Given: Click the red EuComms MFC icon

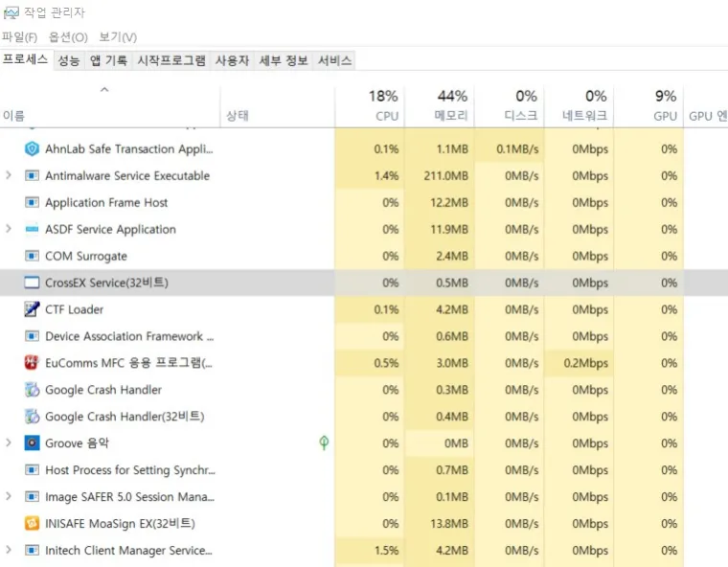Looking at the screenshot, I should pos(32,363).
